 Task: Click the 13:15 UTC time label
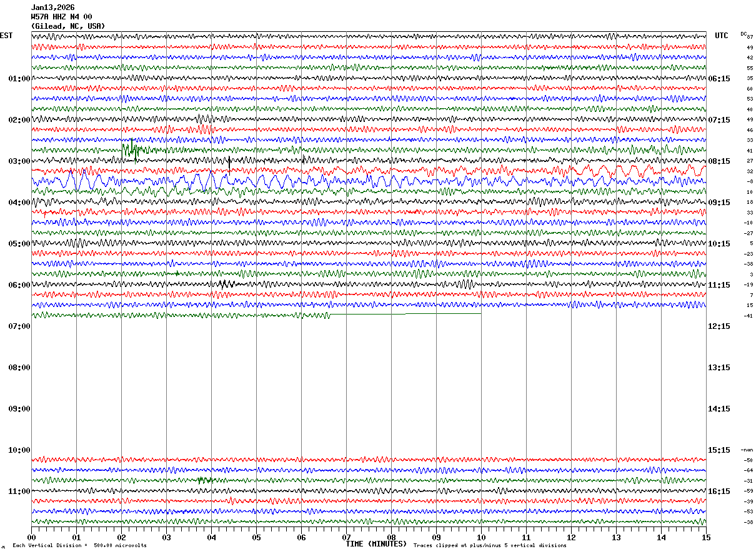[719, 368]
